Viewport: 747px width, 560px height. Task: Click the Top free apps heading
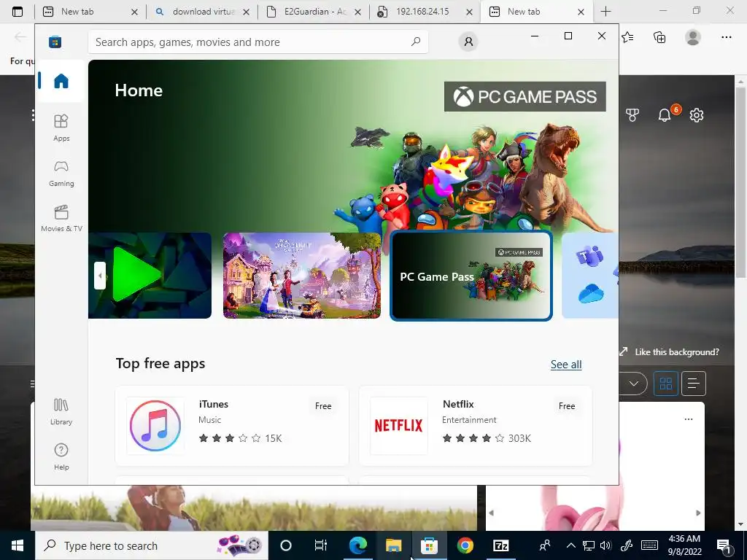pos(160,363)
